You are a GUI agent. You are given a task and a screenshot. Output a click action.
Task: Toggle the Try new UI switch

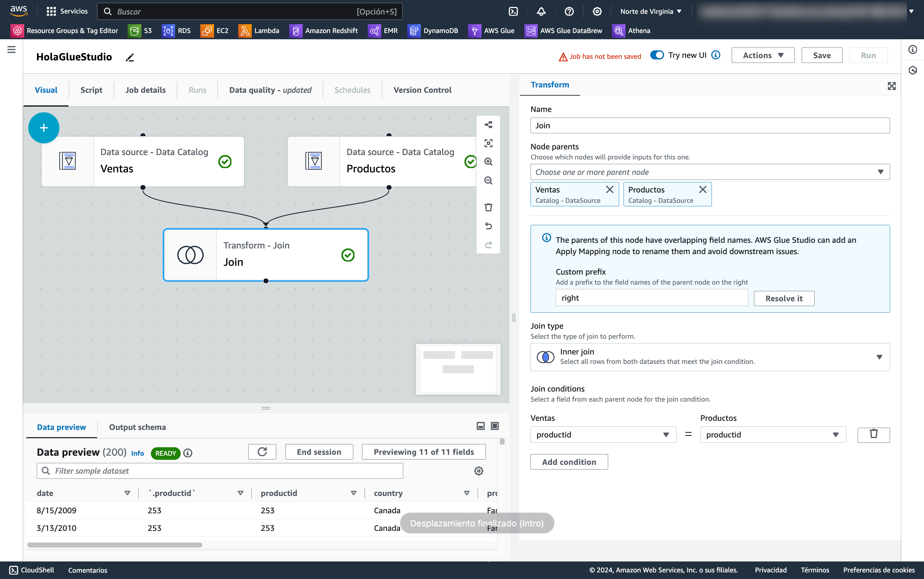[657, 55]
